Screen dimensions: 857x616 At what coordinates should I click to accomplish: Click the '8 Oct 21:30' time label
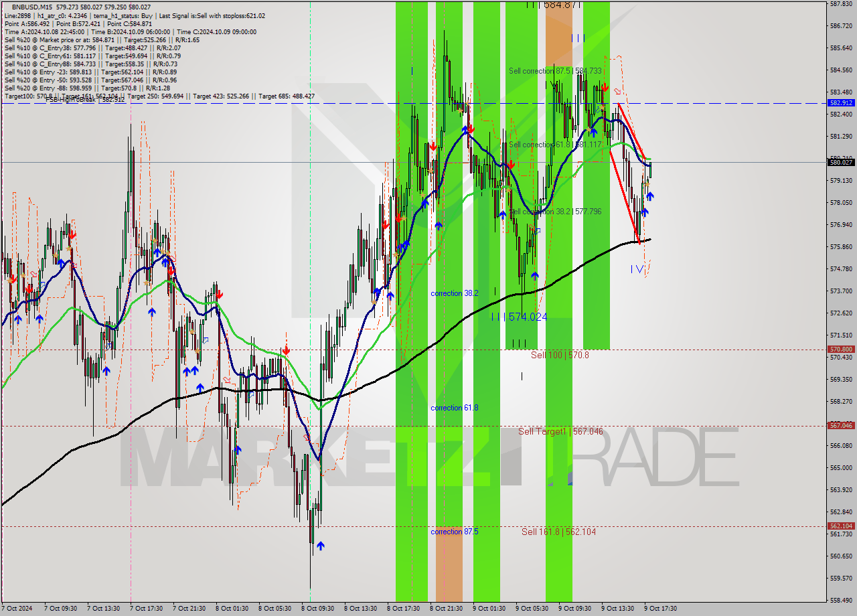click(447, 609)
